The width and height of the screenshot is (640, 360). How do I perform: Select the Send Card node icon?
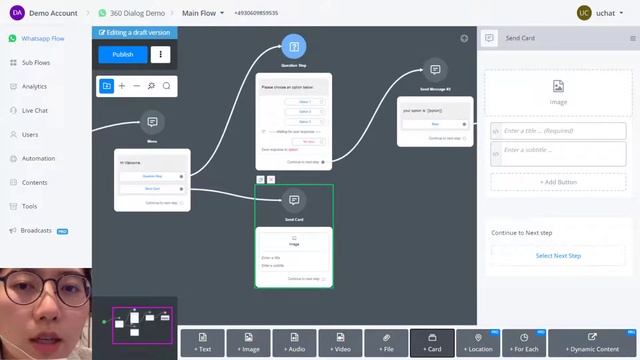pos(294,200)
